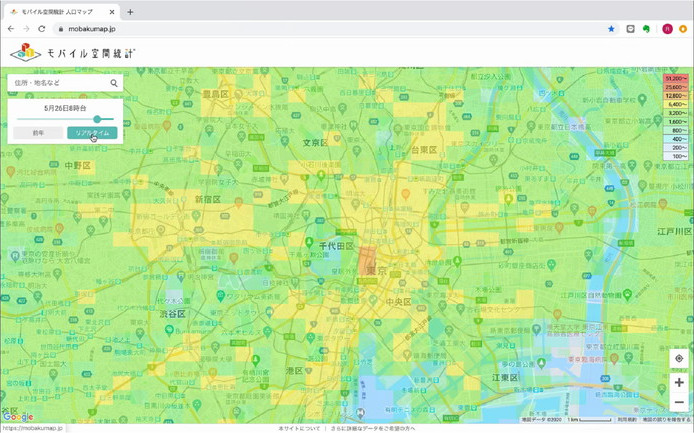This screenshot has width=694, height=433.
Task: Zoom out with the minus button
Action: (x=679, y=402)
